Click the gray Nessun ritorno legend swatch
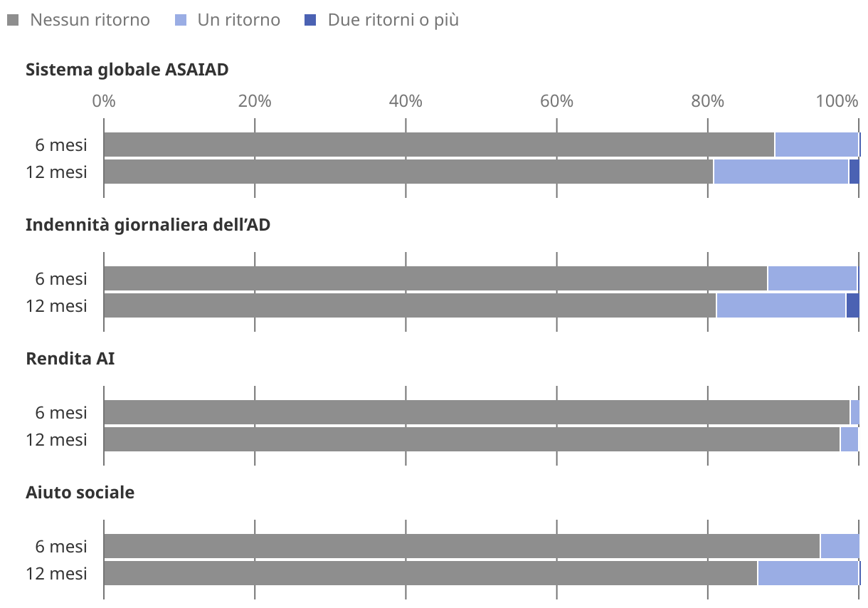Image resolution: width=868 pixels, height=608 pixels. point(12,21)
